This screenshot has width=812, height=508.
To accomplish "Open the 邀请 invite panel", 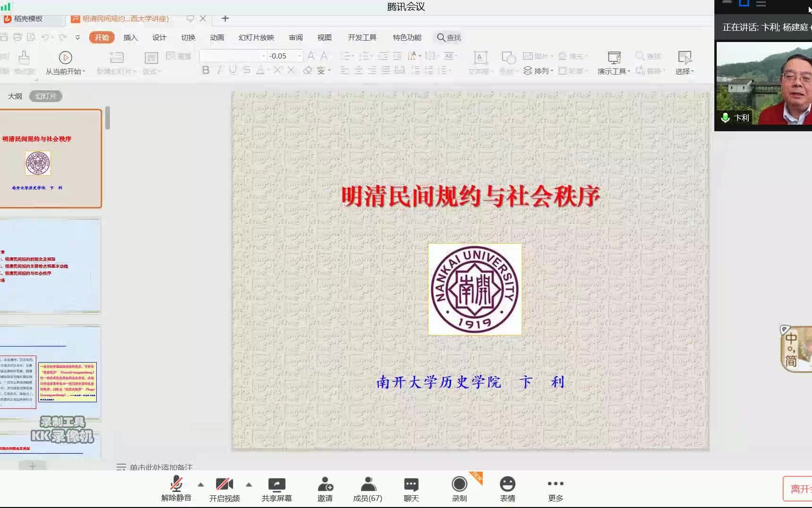I will pos(325,489).
